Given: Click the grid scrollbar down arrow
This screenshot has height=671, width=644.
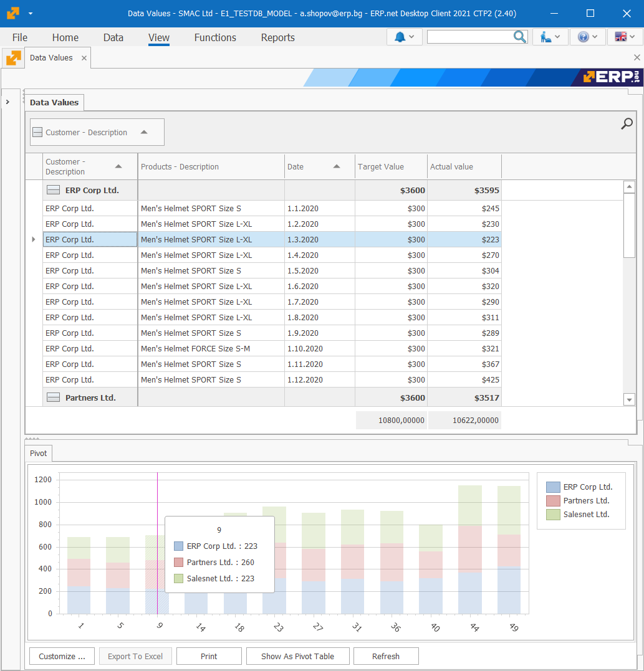Looking at the screenshot, I should tap(629, 400).
